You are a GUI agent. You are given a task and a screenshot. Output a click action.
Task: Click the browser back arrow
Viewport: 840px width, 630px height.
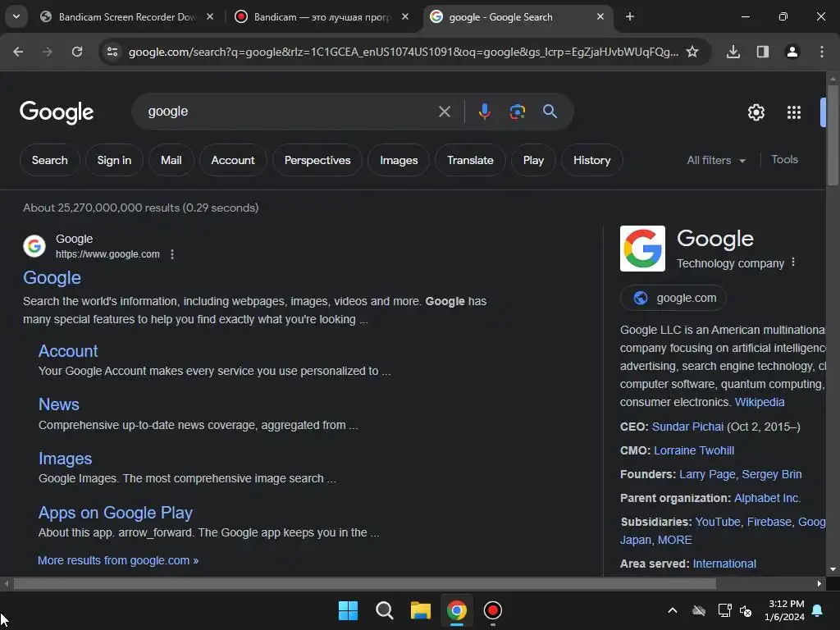click(18, 52)
